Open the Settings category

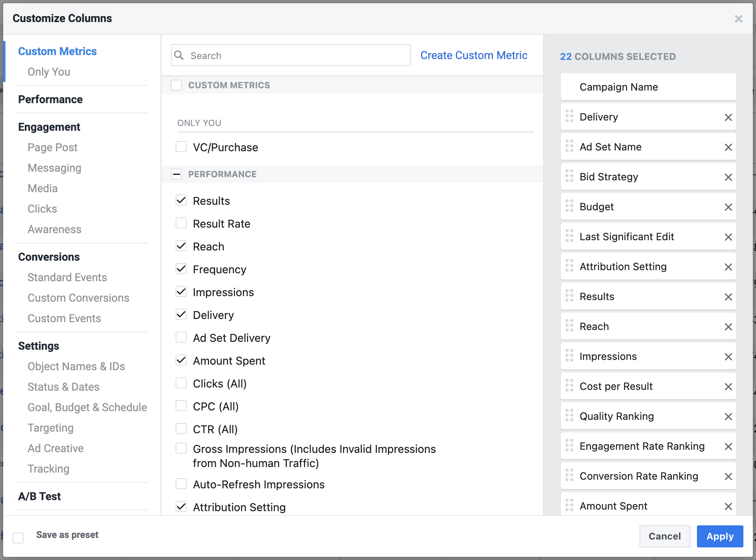click(39, 346)
